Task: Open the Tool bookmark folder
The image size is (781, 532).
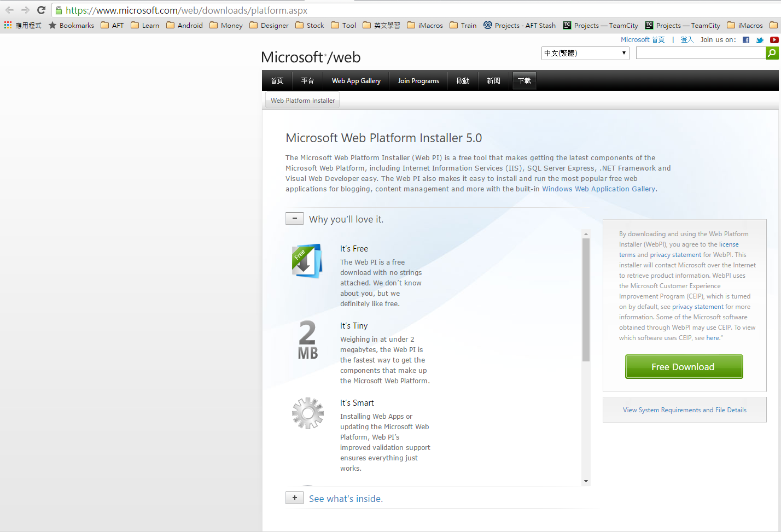Action: pyautogui.click(x=343, y=25)
